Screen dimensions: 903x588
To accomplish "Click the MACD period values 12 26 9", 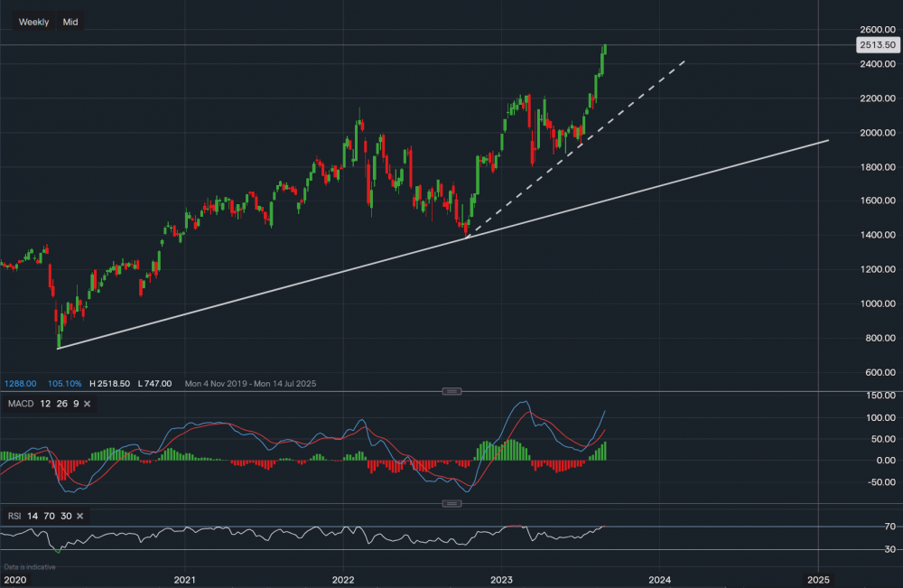I will [59, 404].
